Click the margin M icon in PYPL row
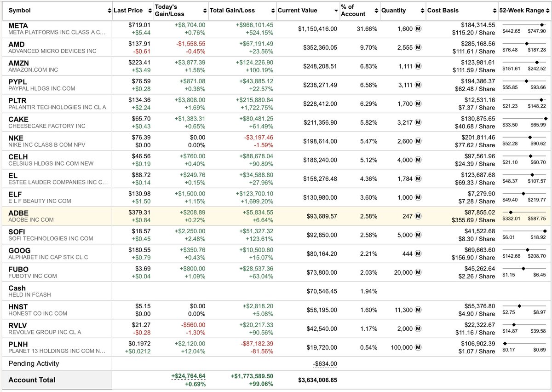The image size is (552, 392). click(418, 85)
